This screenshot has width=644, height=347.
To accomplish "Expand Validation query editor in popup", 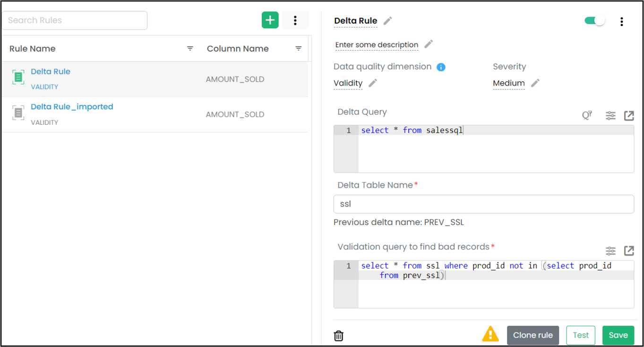I will click(629, 251).
